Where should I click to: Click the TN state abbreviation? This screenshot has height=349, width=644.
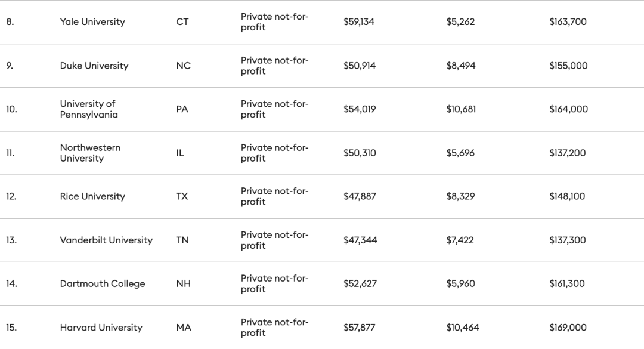tap(182, 240)
